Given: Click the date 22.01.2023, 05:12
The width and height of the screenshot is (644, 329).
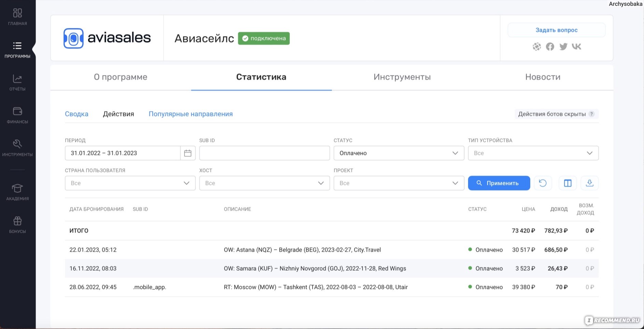Looking at the screenshot, I should 93,250.
